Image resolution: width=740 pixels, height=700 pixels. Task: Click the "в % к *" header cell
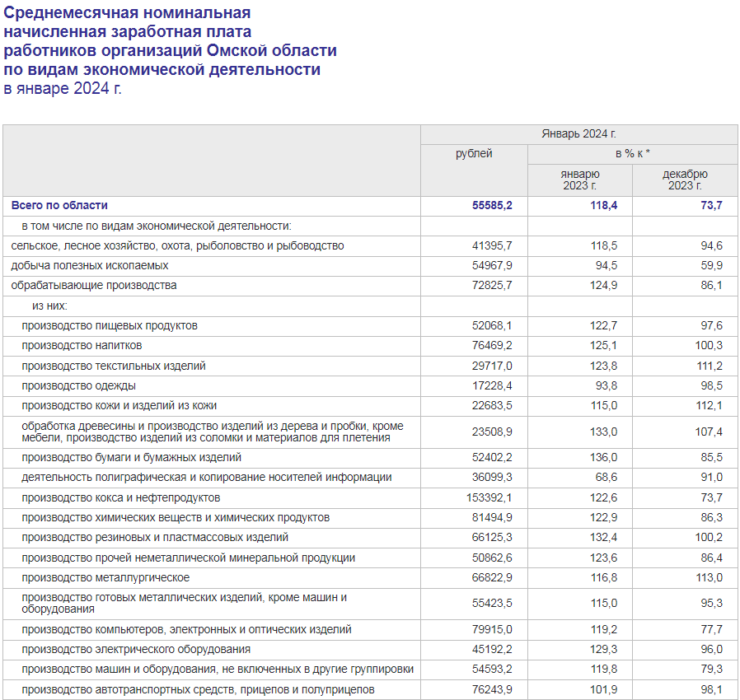click(632, 154)
